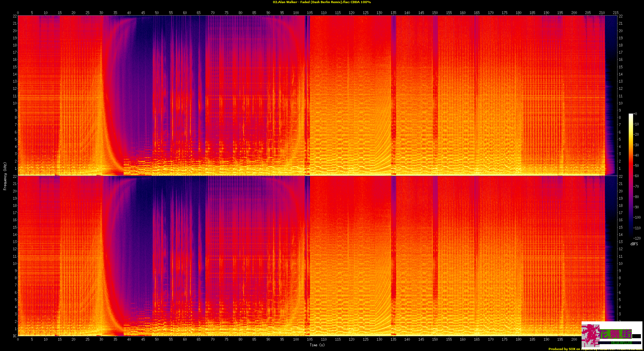Select the file title text at top
Image resolution: width=644 pixels, height=351 pixels.
point(322,2)
